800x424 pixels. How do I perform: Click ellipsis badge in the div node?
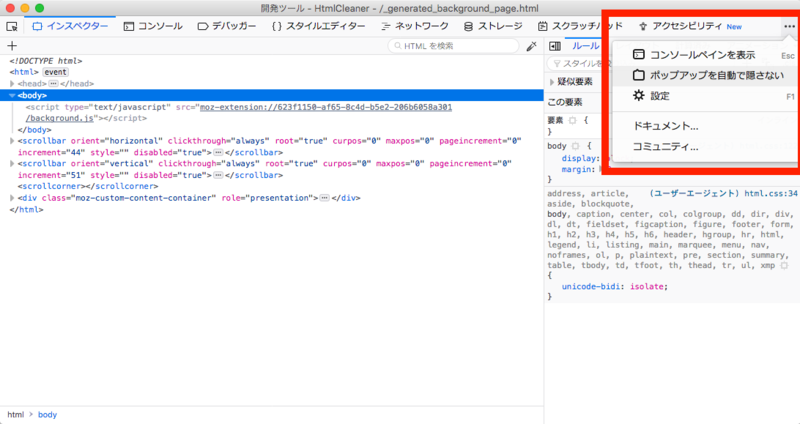point(324,198)
